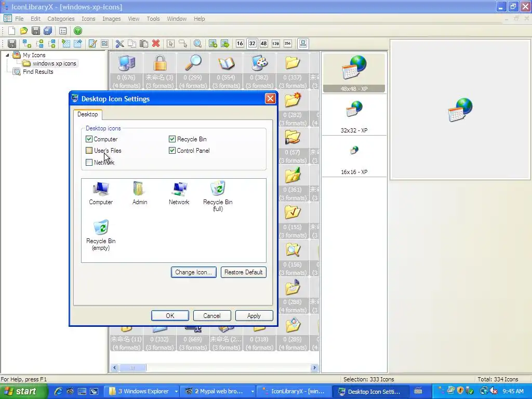Select the Network icon in the icon list
The image size is (532, 399).
pyautogui.click(x=179, y=193)
